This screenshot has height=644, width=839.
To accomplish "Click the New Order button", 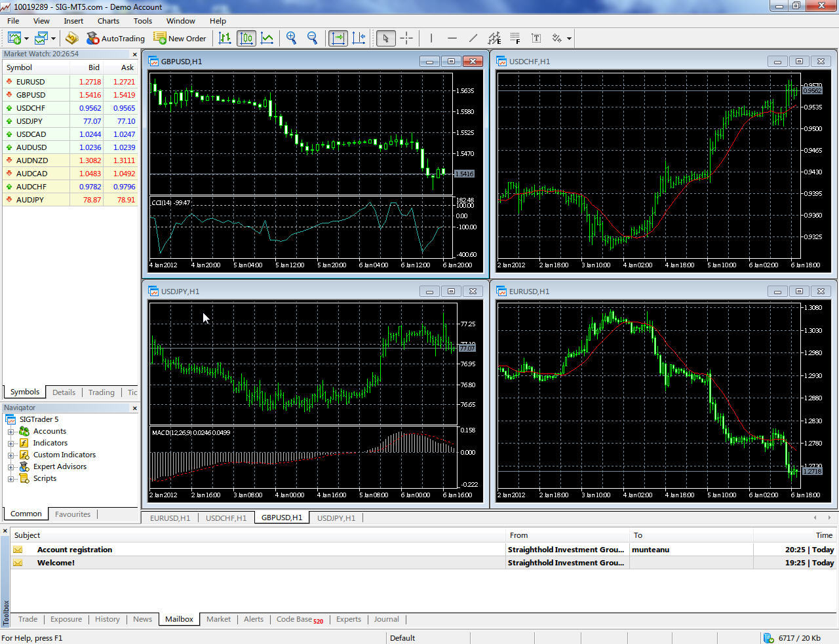I will 180,39.
